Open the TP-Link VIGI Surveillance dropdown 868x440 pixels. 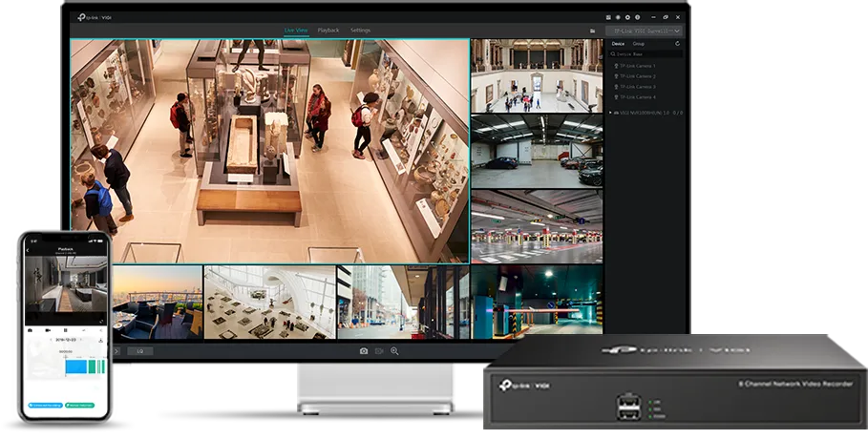(x=645, y=31)
